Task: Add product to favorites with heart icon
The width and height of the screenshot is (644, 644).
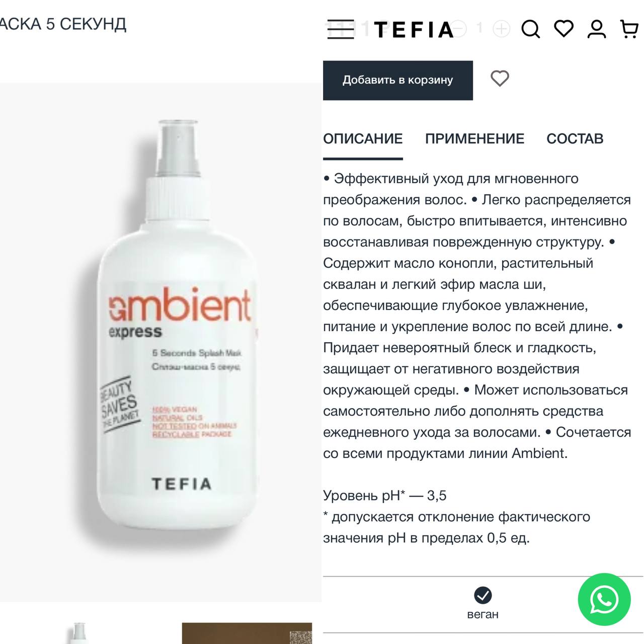Action: coord(500,78)
